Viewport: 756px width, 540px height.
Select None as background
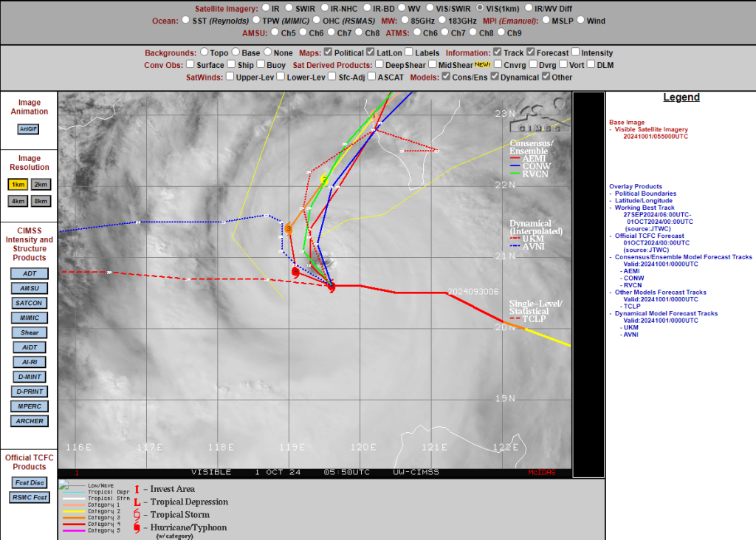267,52
